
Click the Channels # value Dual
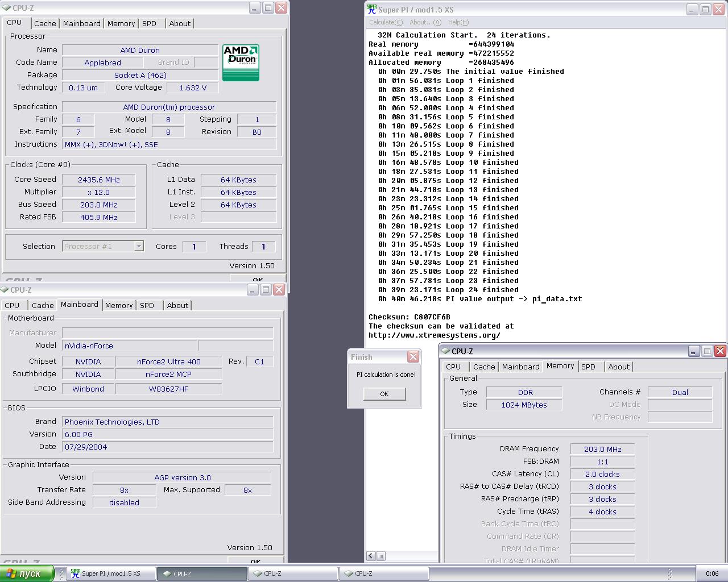pyautogui.click(x=680, y=392)
